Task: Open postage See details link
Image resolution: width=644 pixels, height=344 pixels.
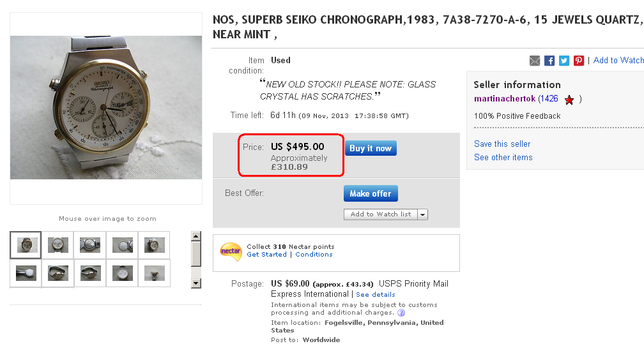Action: tap(376, 295)
